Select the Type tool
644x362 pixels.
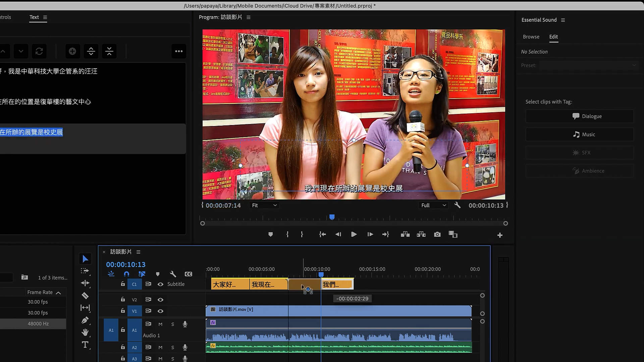coord(85,345)
